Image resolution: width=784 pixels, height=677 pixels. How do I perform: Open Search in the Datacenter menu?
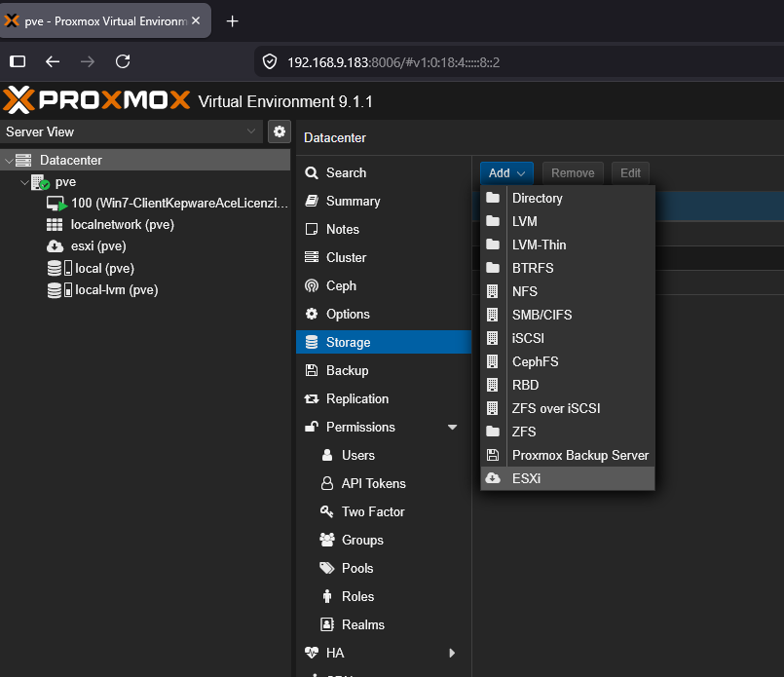coord(384,173)
